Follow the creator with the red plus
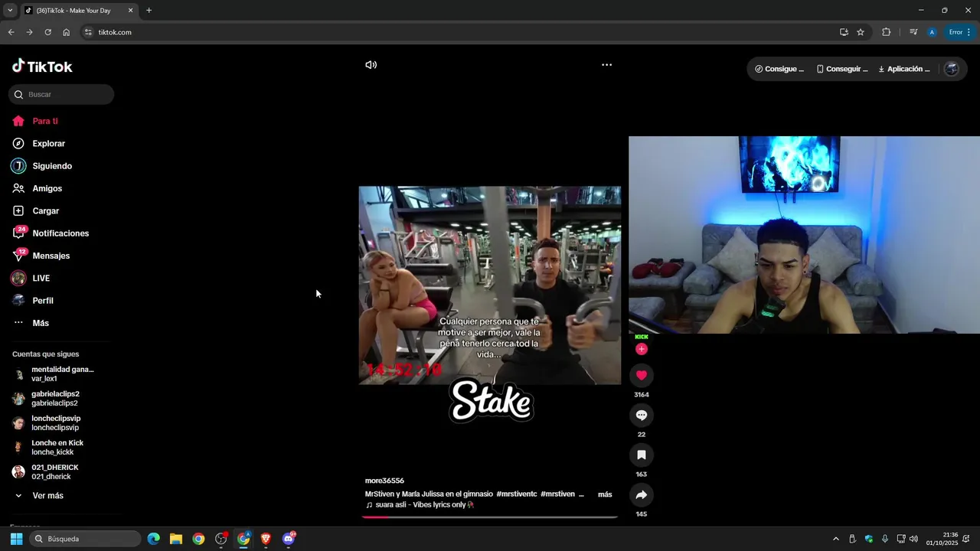980x551 pixels. click(642, 349)
